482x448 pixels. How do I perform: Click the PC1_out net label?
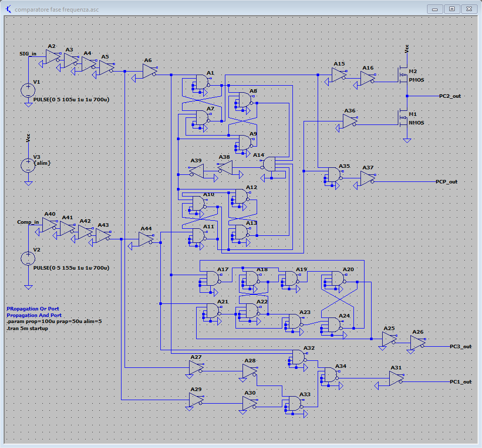pos(460,382)
